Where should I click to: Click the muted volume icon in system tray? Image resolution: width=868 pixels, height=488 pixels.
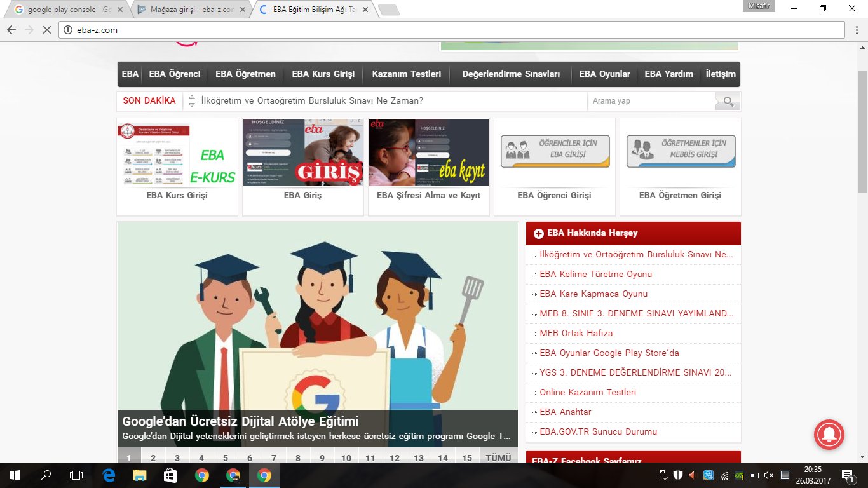point(769,475)
